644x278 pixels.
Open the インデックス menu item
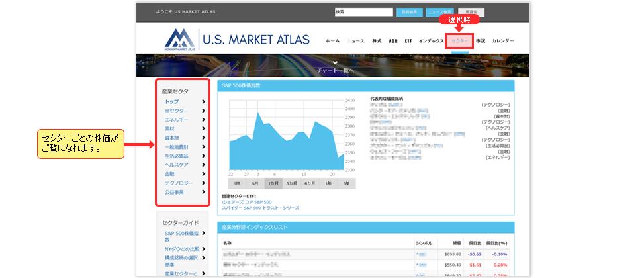coord(432,41)
